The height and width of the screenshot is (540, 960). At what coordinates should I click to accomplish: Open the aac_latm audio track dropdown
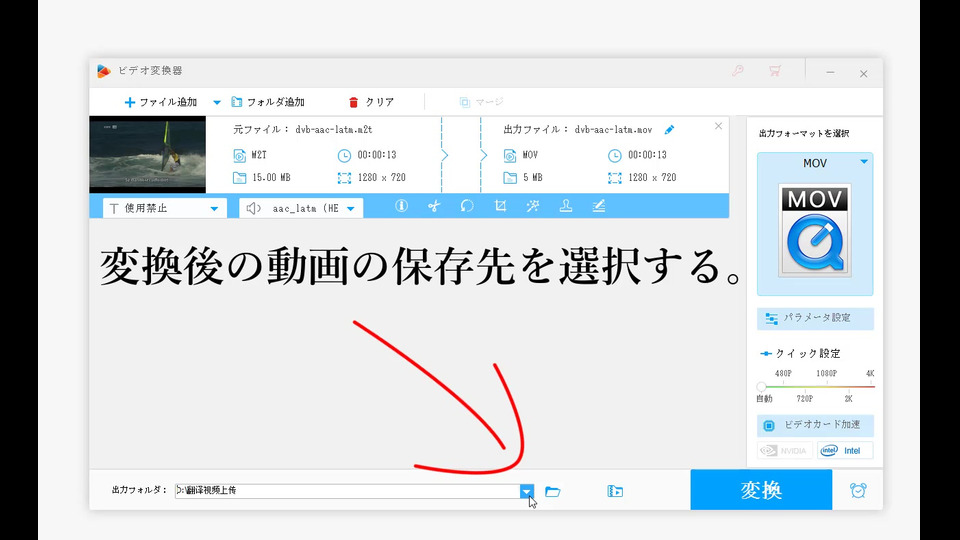click(301, 208)
